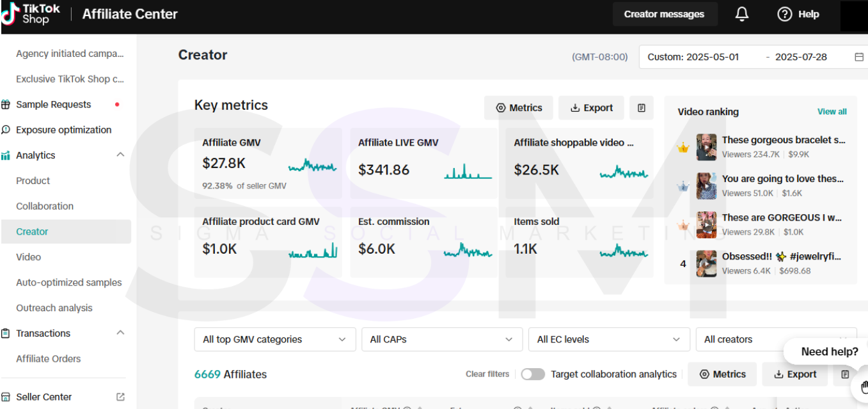The height and width of the screenshot is (409, 868).
Task: Open the All CAPs dropdown
Action: tap(442, 339)
